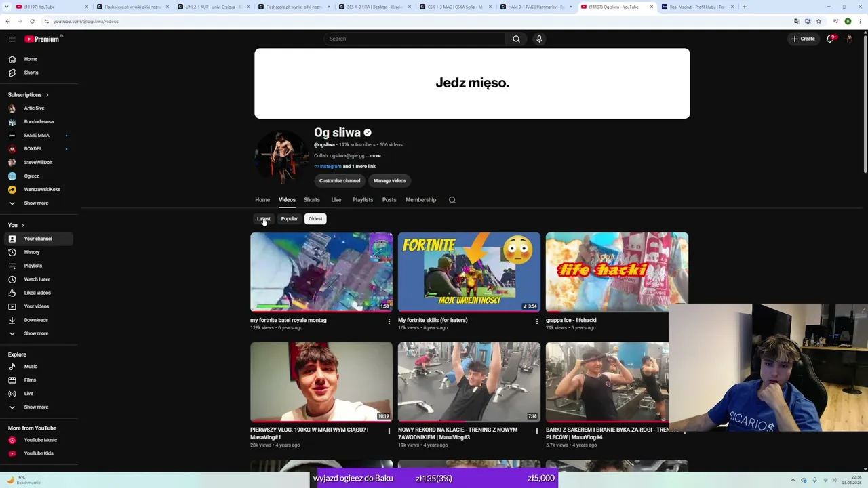The width and height of the screenshot is (868, 488).
Task: Switch to the 'UNI 2-1 KUP' browser tab
Action: (212, 7)
